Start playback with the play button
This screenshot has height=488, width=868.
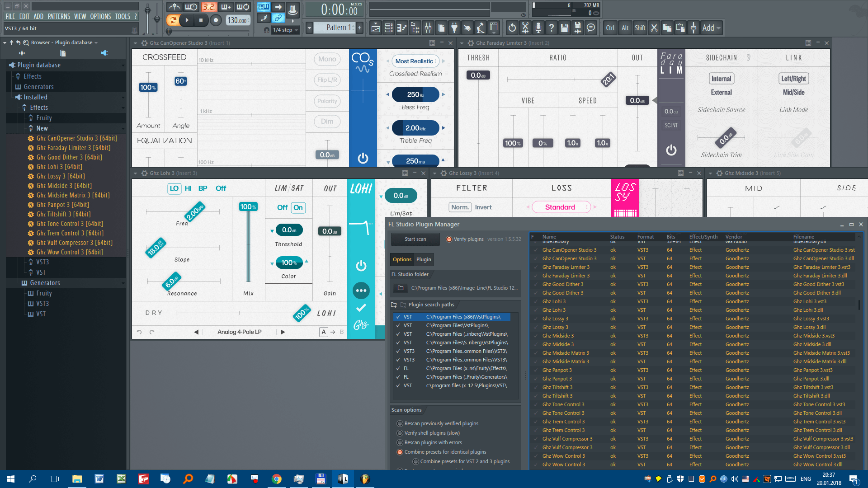pyautogui.click(x=187, y=20)
